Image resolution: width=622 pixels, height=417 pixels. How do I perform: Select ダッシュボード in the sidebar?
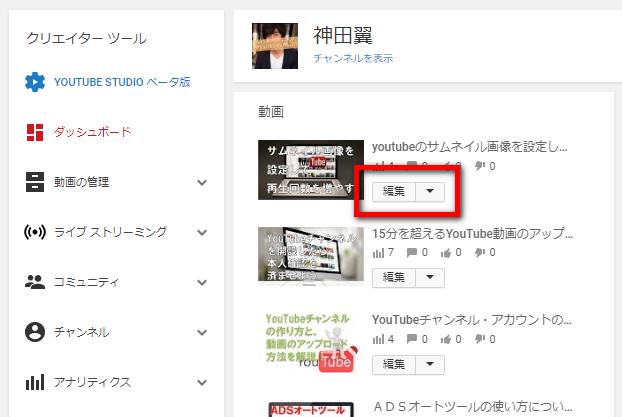[92, 132]
